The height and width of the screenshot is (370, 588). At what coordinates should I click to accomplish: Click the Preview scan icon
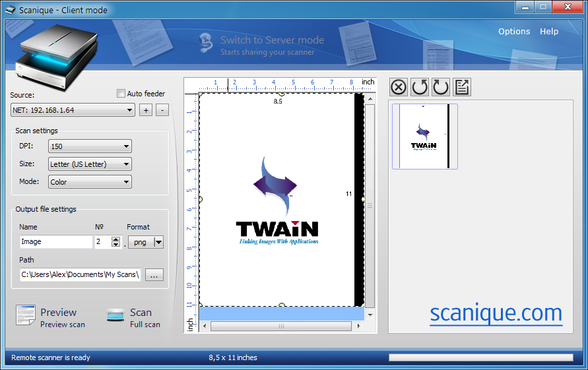(26, 317)
